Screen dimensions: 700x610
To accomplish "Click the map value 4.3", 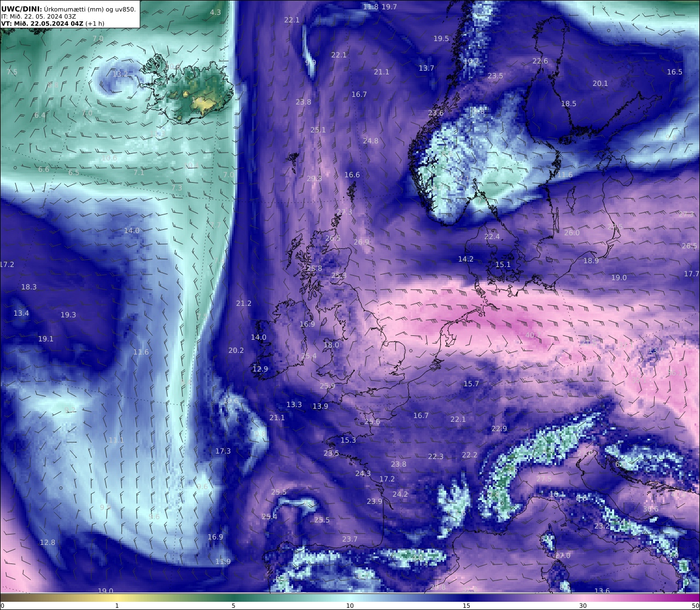I will 215,12.
